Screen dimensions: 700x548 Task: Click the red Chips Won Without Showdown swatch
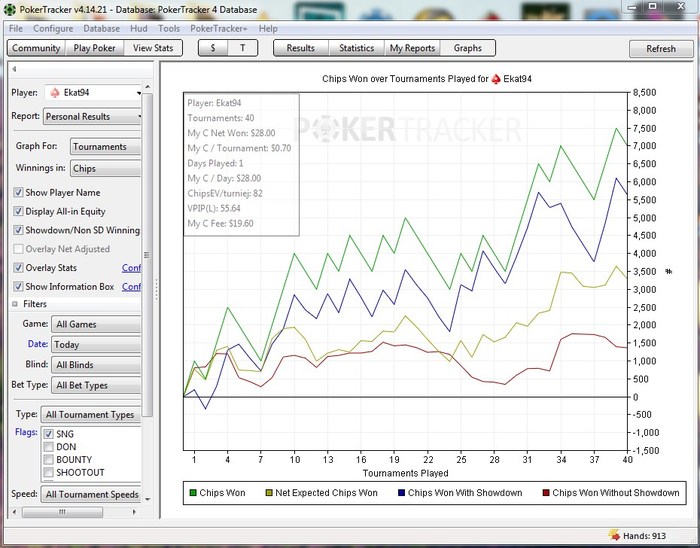[x=546, y=493]
